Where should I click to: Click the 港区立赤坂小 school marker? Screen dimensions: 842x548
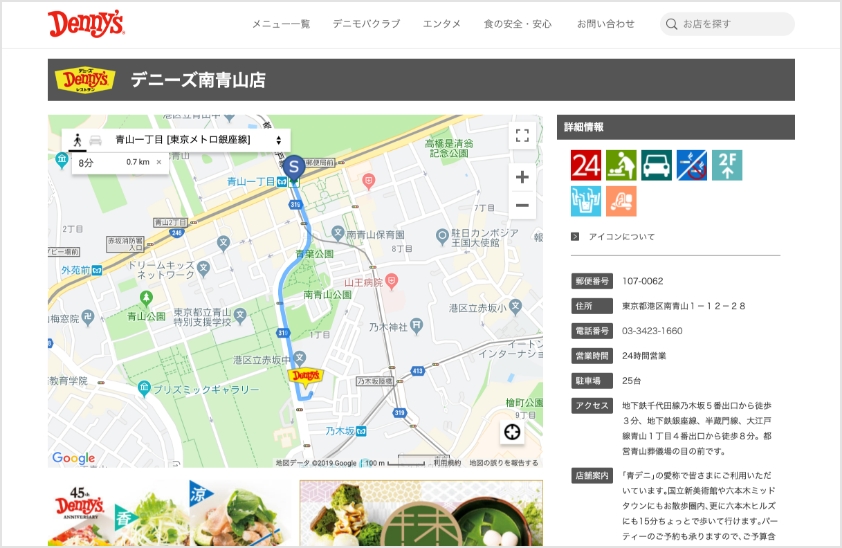pyautogui.click(x=515, y=306)
